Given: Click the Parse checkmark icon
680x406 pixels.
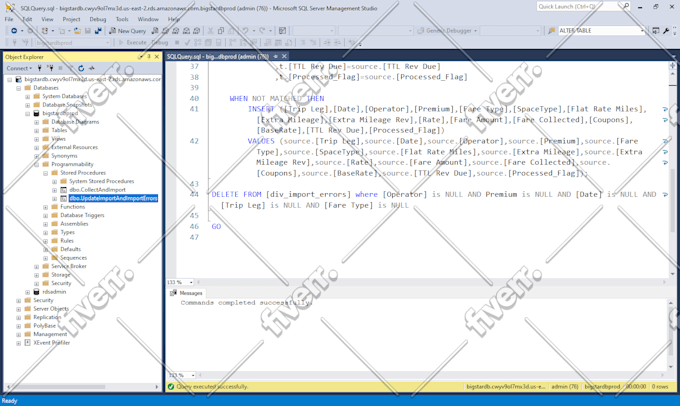Looking at the screenshot, I should coord(187,43).
